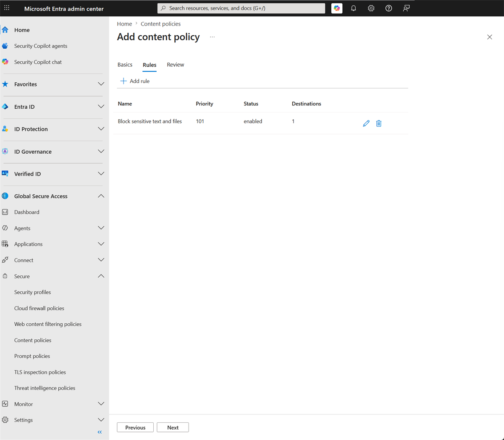Image resolution: width=504 pixels, height=440 pixels.
Task: Click the ID Governance icon
Action: coord(5,151)
